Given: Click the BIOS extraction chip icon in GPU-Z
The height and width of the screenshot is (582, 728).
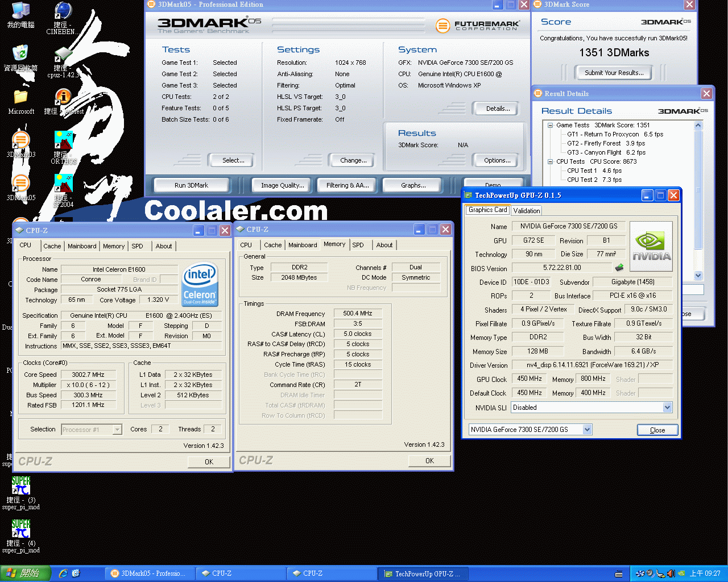Looking at the screenshot, I should click(x=619, y=267).
